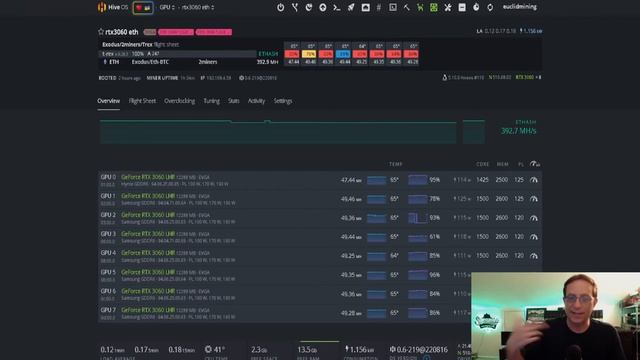Screen dimensions: 640x360
Task: Click the 95% fan speed for GPU 0
Action: coord(434,180)
